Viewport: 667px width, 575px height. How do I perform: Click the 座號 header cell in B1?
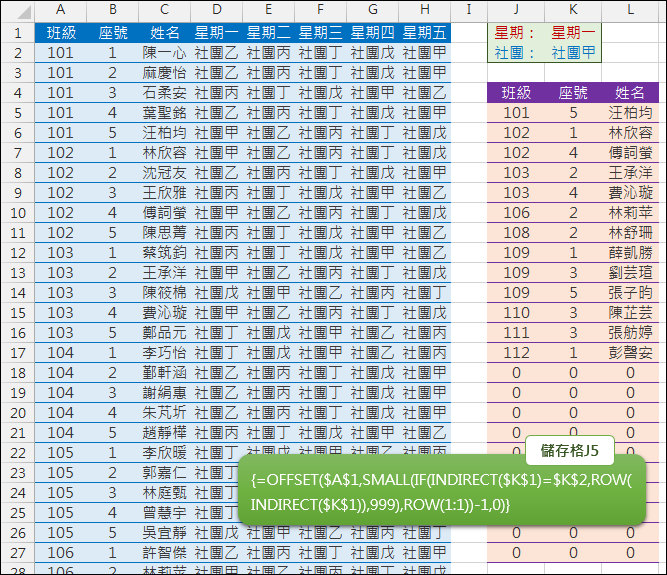click(x=112, y=33)
